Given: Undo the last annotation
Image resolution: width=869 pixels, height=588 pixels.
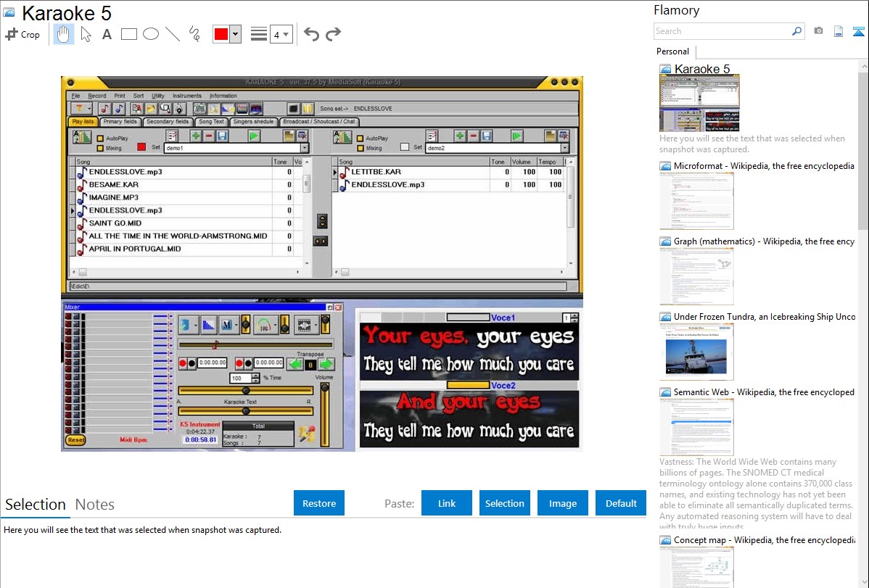Looking at the screenshot, I should pos(311,34).
